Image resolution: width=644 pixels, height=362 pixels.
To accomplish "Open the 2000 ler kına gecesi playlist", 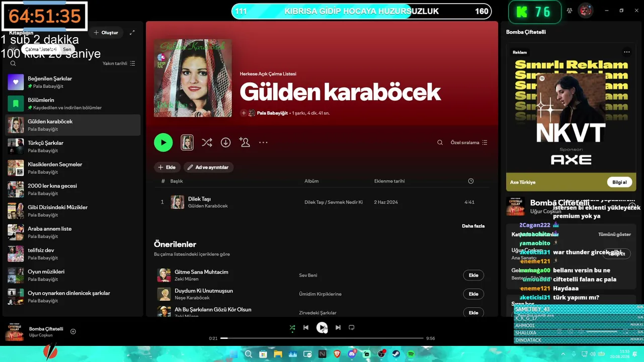I will point(73,190).
